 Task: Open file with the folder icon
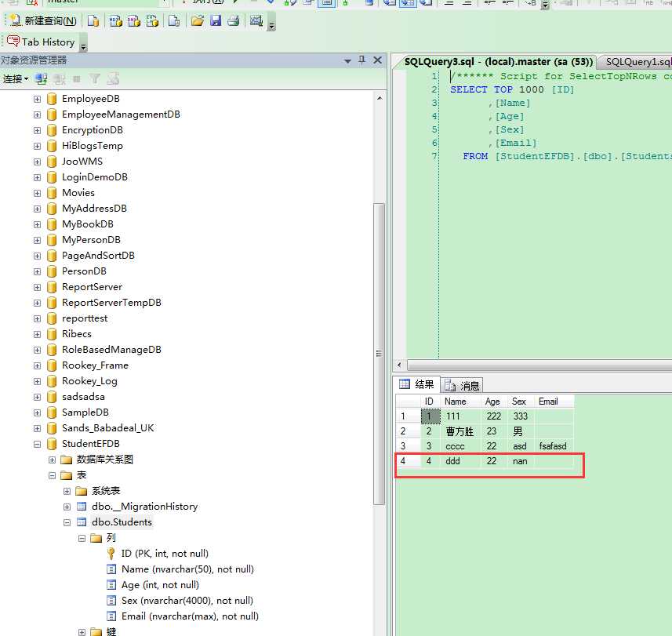click(x=197, y=20)
